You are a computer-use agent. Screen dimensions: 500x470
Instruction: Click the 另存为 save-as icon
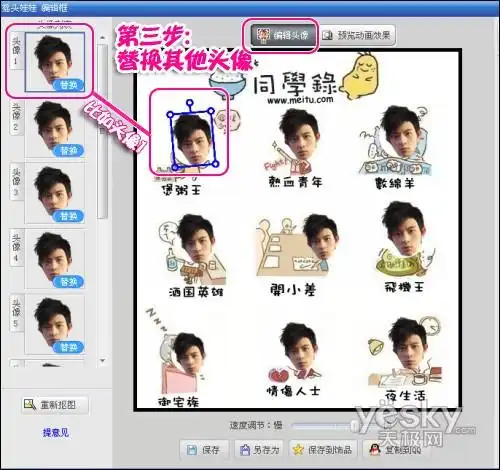tap(245, 450)
